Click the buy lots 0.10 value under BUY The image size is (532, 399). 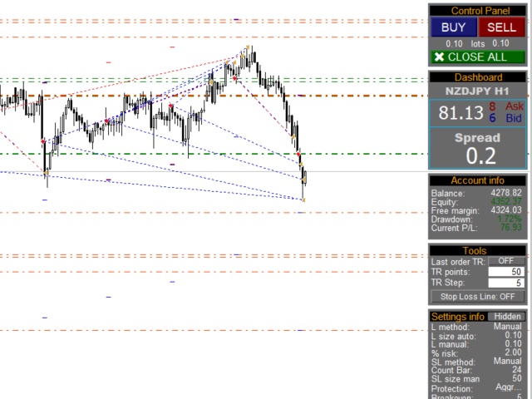point(454,44)
